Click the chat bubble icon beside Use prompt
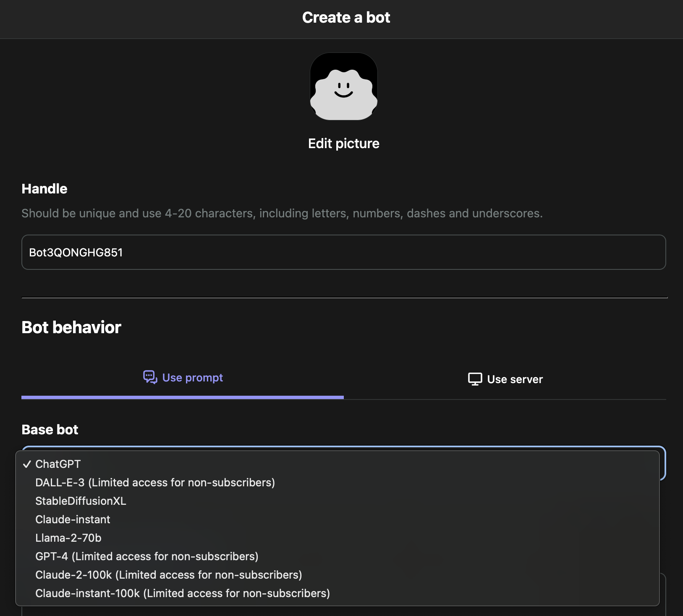The height and width of the screenshot is (616, 683). click(x=150, y=377)
